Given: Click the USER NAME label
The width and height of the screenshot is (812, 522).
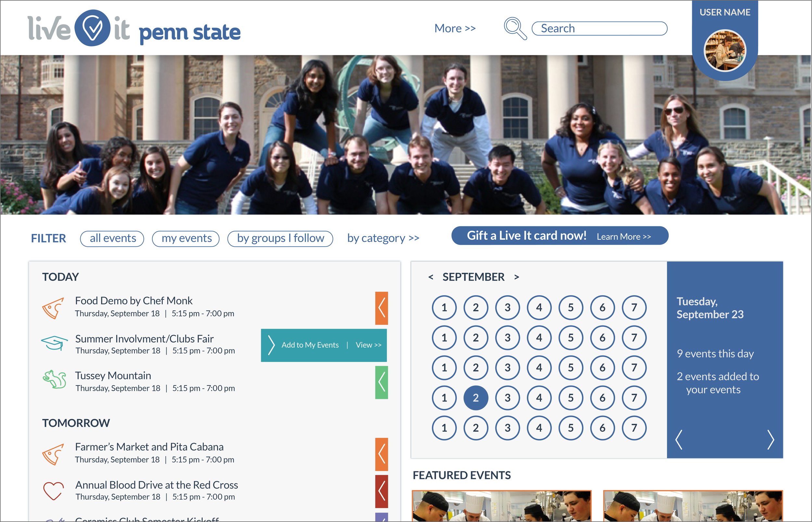Looking at the screenshot, I should pyautogui.click(x=725, y=12).
